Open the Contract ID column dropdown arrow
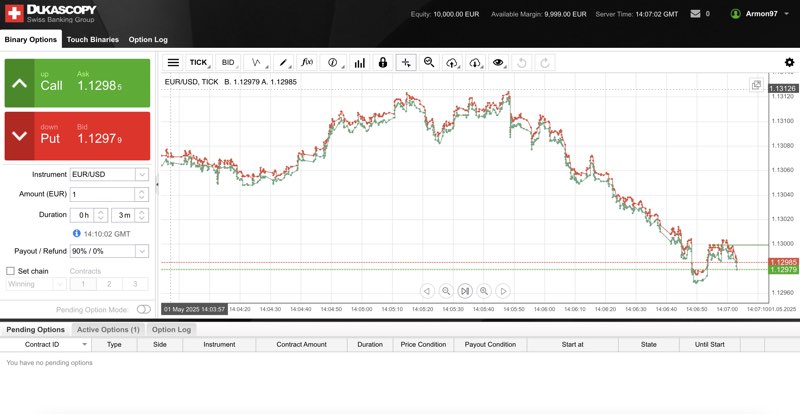The height and width of the screenshot is (414, 800). coord(85,345)
